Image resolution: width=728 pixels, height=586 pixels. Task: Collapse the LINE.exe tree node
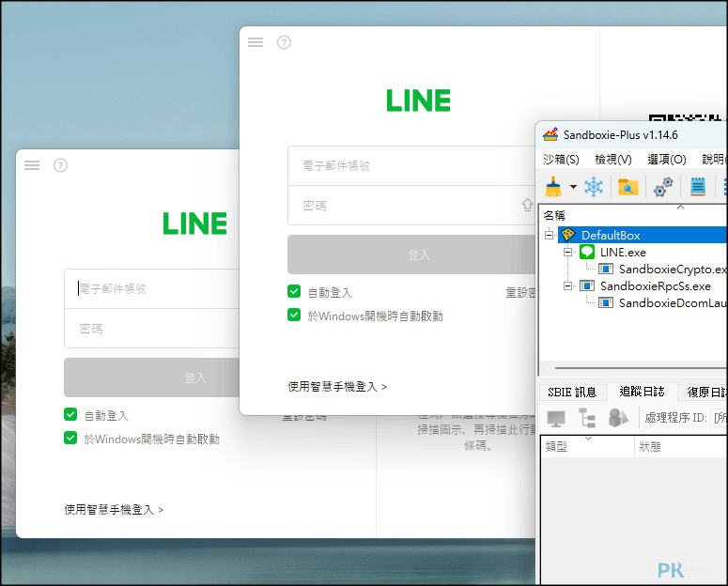(x=567, y=252)
